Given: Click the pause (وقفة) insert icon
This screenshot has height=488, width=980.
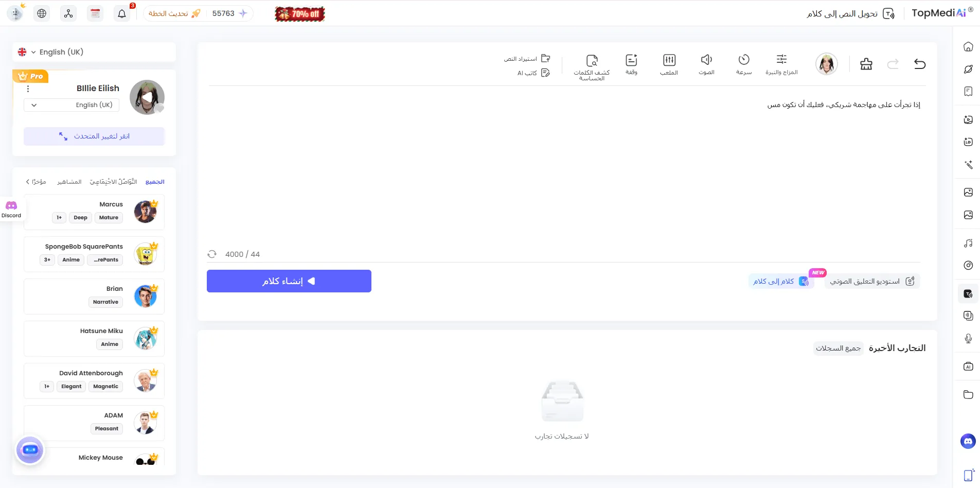Looking at the screenshot, I should click(x=631, y=64).
